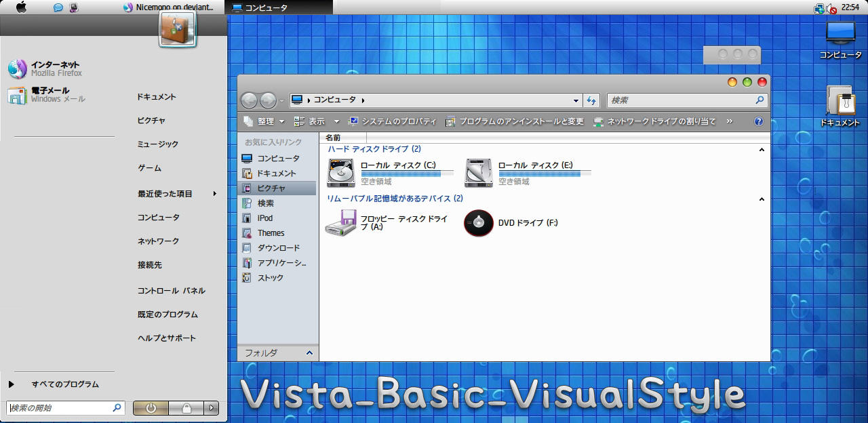Click Explorer's back navigation button
Image resolution: width=868 pixels, height=423 pixels.
(249, 100)
